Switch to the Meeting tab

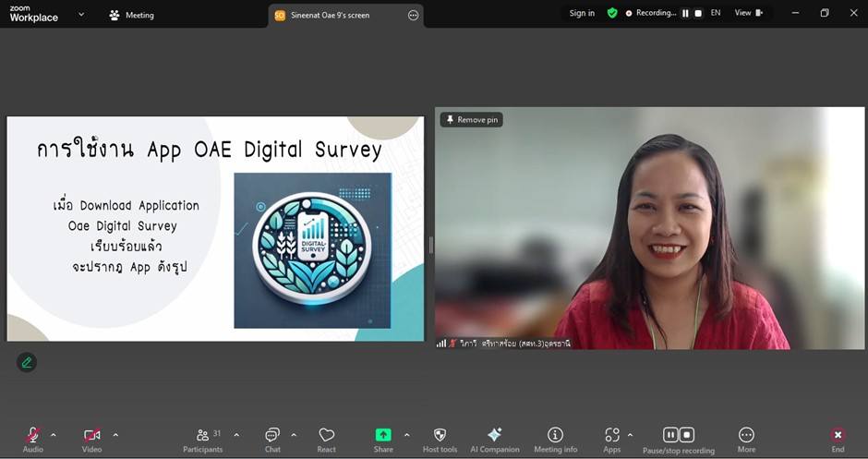[131, 15]
